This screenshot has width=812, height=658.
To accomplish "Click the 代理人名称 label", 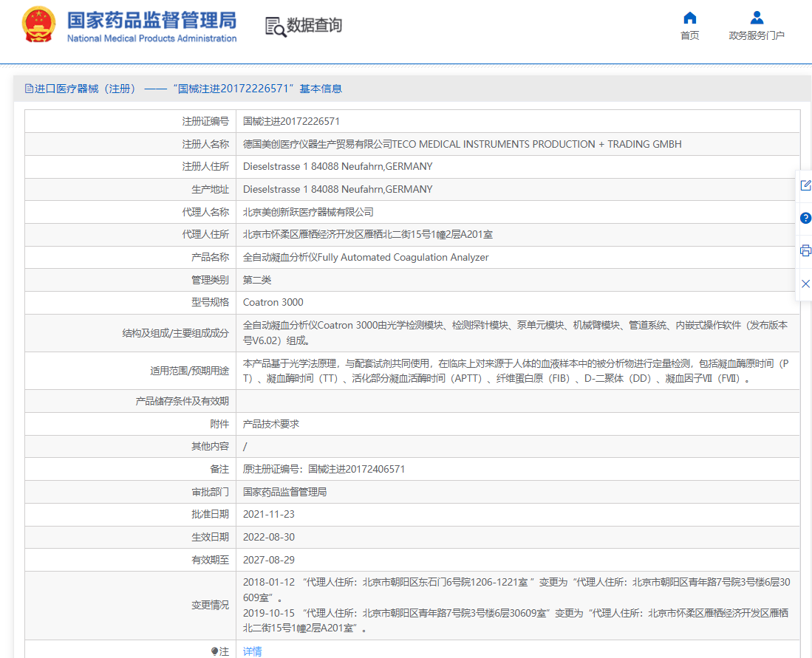I will coord(205,212).
